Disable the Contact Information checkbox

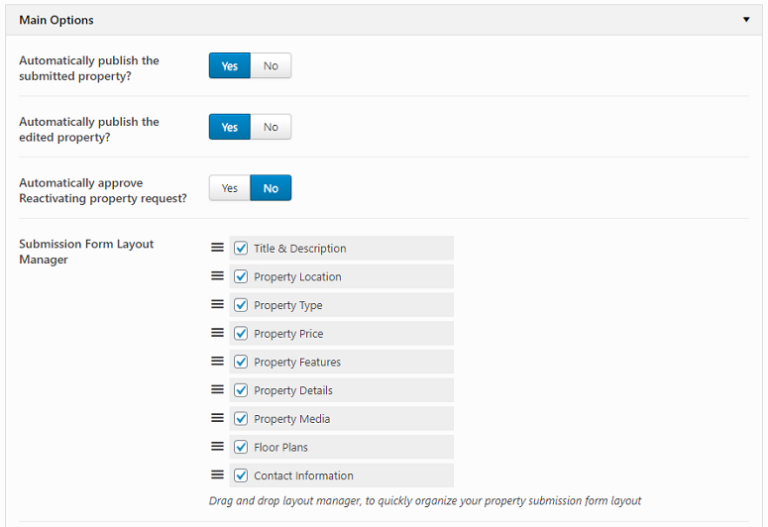pyautogui.click(x=241, y=476)
